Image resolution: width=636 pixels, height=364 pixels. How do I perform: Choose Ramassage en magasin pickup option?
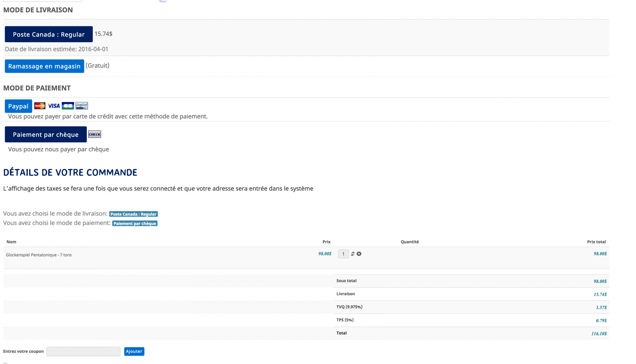click(45, 66)
